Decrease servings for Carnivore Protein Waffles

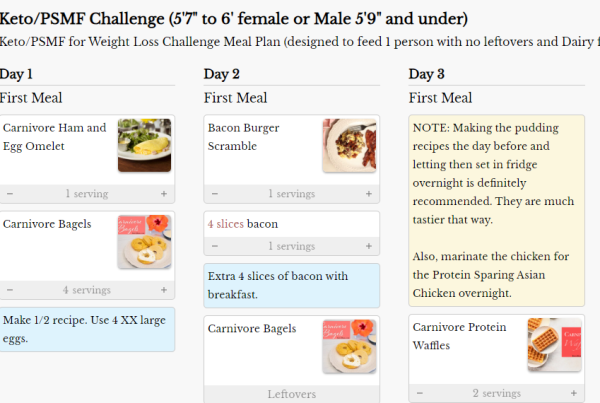click(x=420, y=394)
